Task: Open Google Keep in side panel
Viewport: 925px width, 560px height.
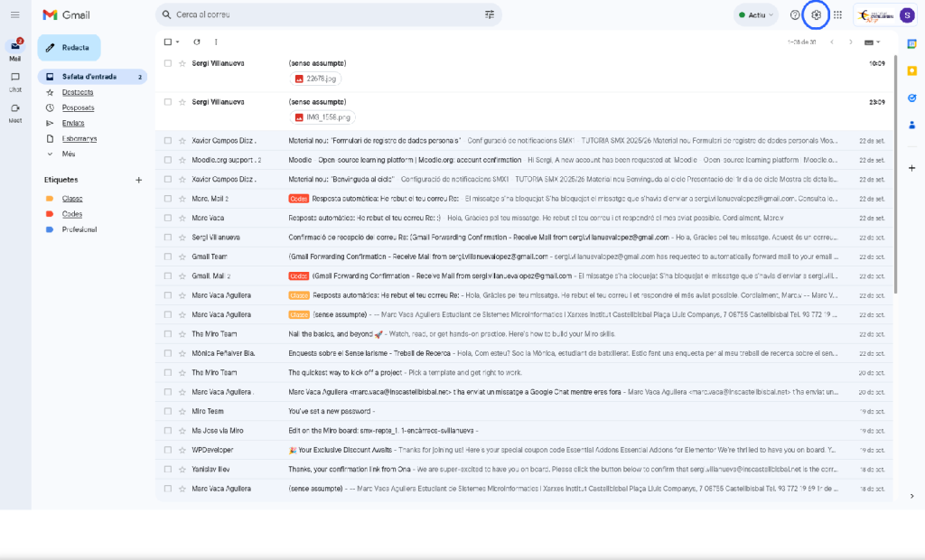Action: click(911, 70)
